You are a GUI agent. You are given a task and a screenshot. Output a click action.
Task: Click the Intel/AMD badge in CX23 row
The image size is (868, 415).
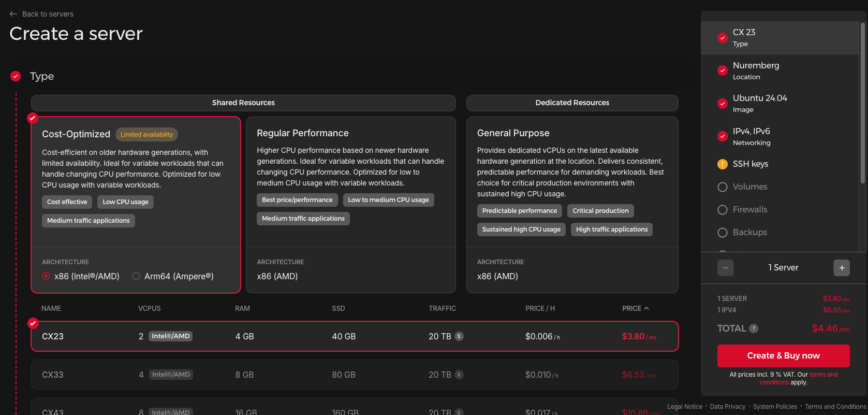pyautogui.click(x=171, y=336)
